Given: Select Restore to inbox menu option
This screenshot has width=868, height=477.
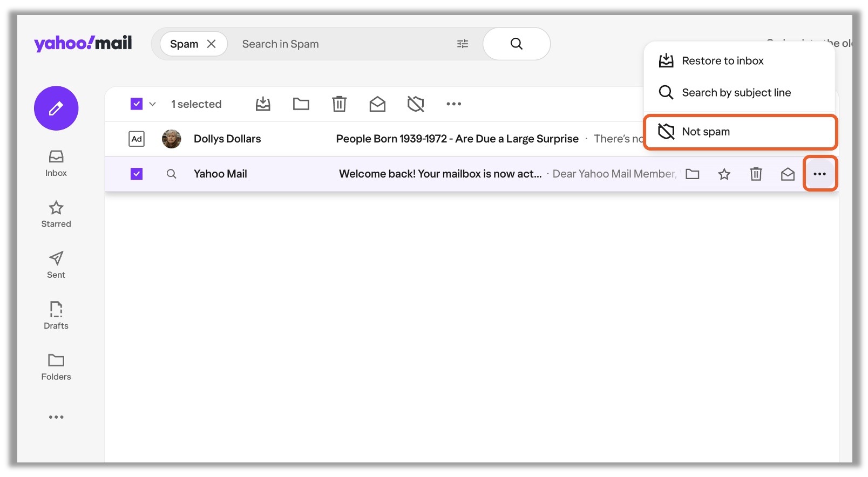Looking at the screenshot, I should [722, 61].
